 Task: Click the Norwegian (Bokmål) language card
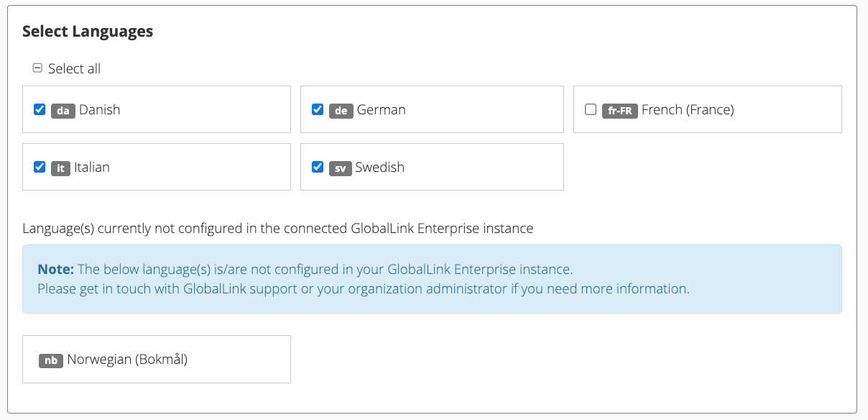click(x=157, y=359)
